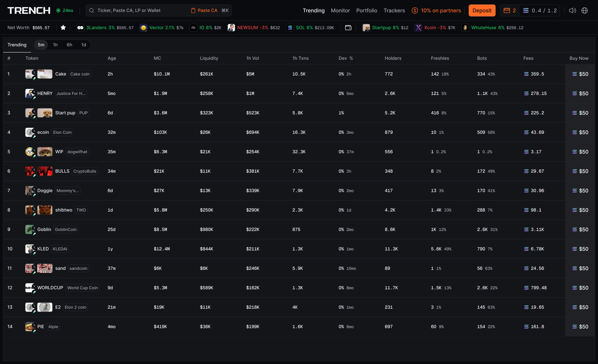Sort by the Holders column header
The image size is (598, 364).
(x=393, y=58)
